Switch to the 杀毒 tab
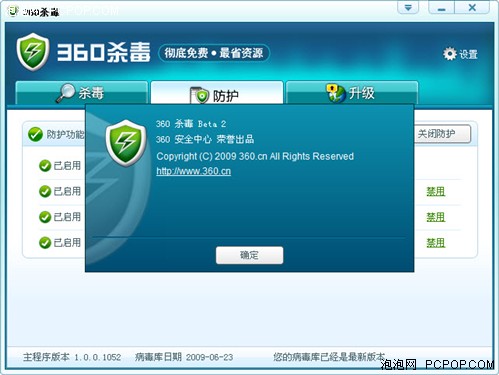The image size is (499, 375). pyautogui.click(x=82, y=92)
